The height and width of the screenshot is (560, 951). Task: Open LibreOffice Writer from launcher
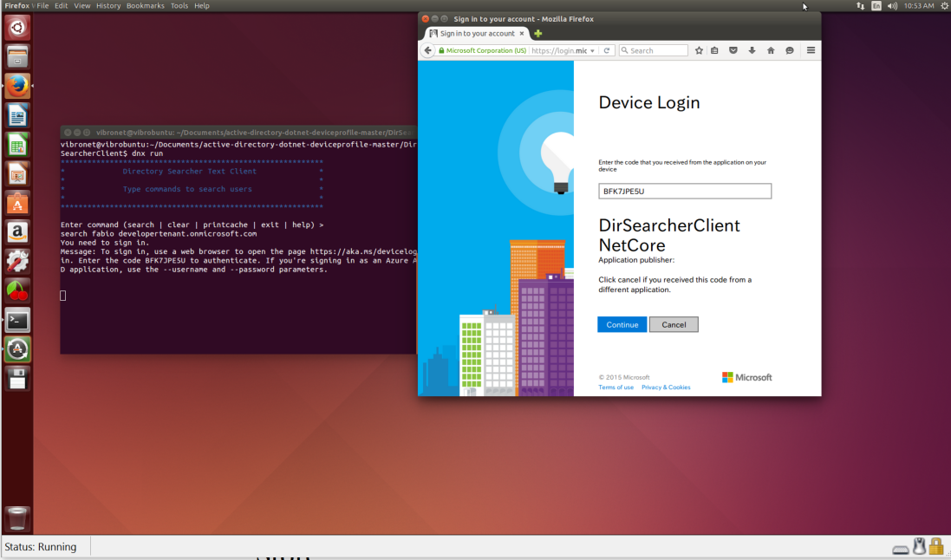17,115
